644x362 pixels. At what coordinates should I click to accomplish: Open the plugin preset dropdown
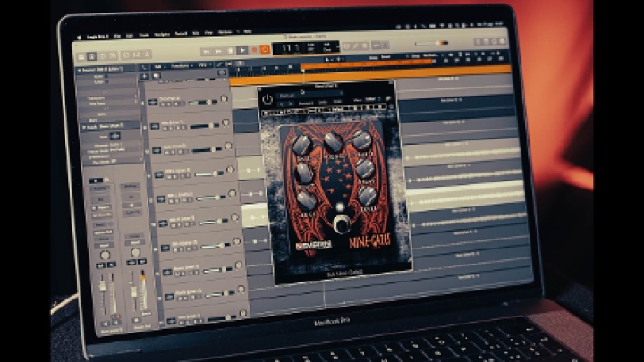pyautogui.click(x=309, y=95)
